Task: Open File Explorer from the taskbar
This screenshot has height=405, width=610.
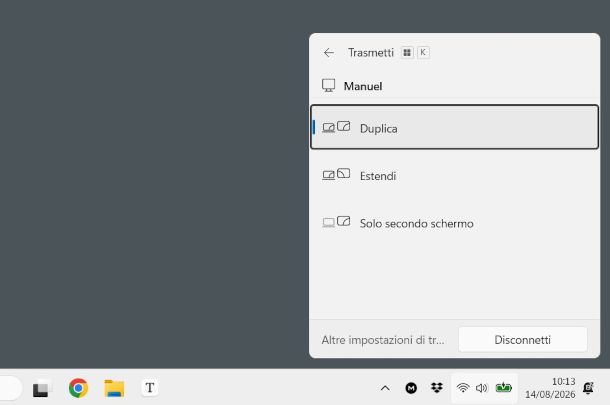Action: click(114, 388)
